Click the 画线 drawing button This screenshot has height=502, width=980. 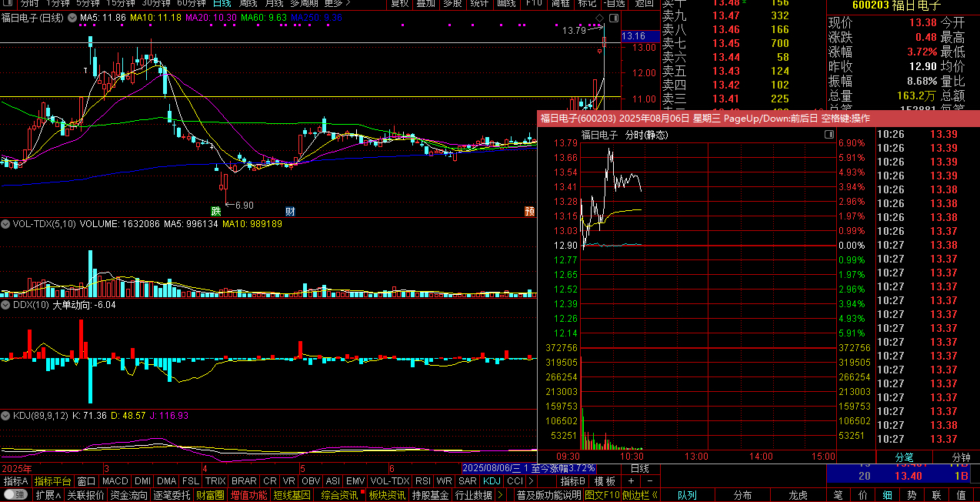506,3
